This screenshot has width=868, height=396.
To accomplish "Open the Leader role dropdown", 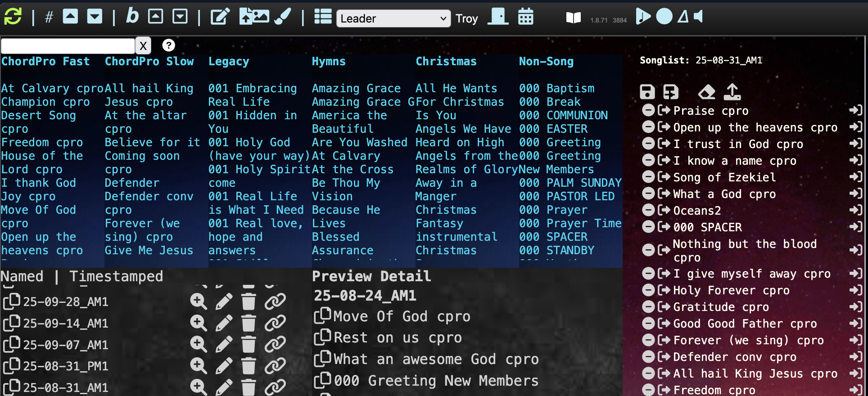I will coord(393,18).
